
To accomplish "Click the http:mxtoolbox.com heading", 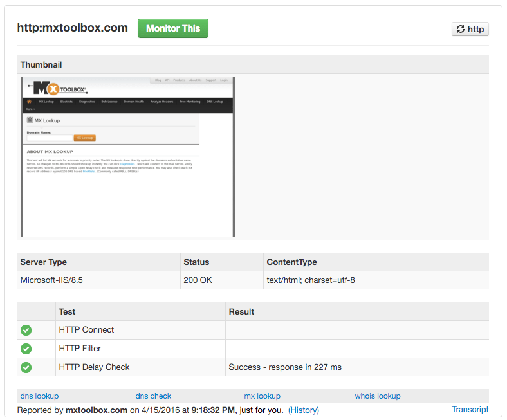I will point(73,28).
